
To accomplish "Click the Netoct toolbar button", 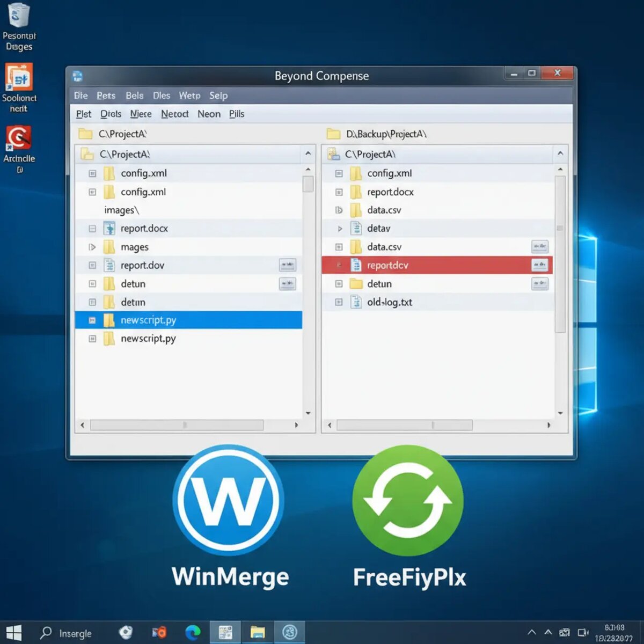I will click(x=174, y=114).
